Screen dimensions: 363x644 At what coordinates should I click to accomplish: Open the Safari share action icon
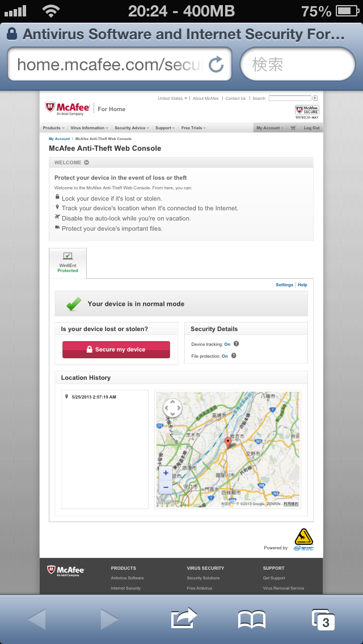(x=184, y=618)
